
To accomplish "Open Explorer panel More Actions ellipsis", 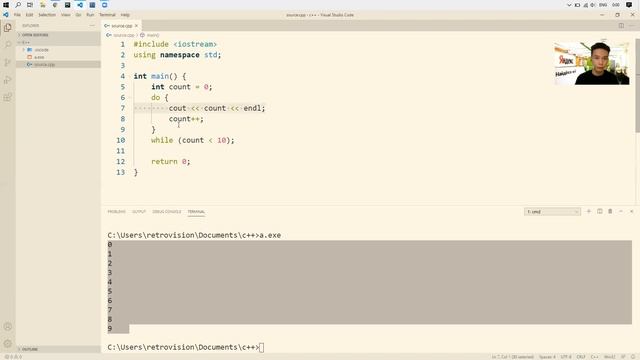I will (92, 25).
